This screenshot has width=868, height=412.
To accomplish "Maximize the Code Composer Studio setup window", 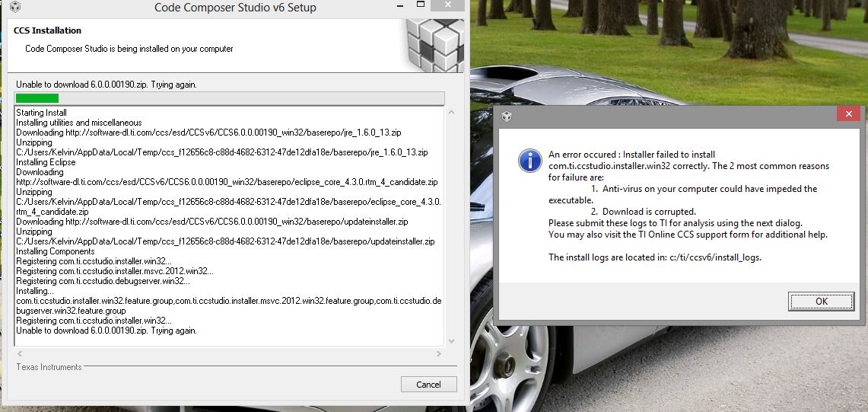I will click(x=421, y=5).
